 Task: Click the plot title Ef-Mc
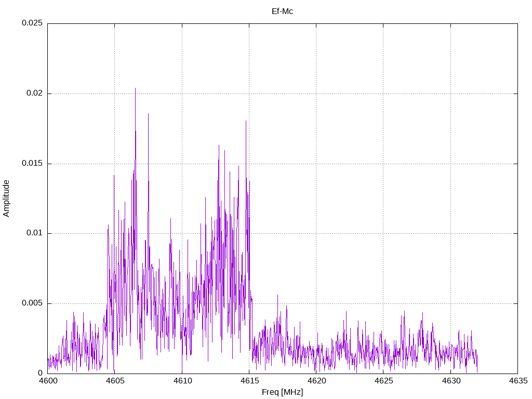coord(282,11)
